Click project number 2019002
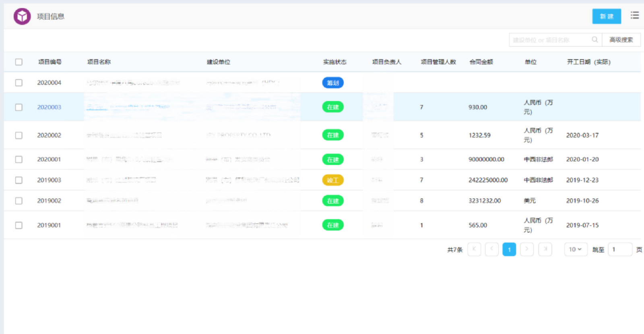This screenshot has height=334, width=644. click(49, 200)
